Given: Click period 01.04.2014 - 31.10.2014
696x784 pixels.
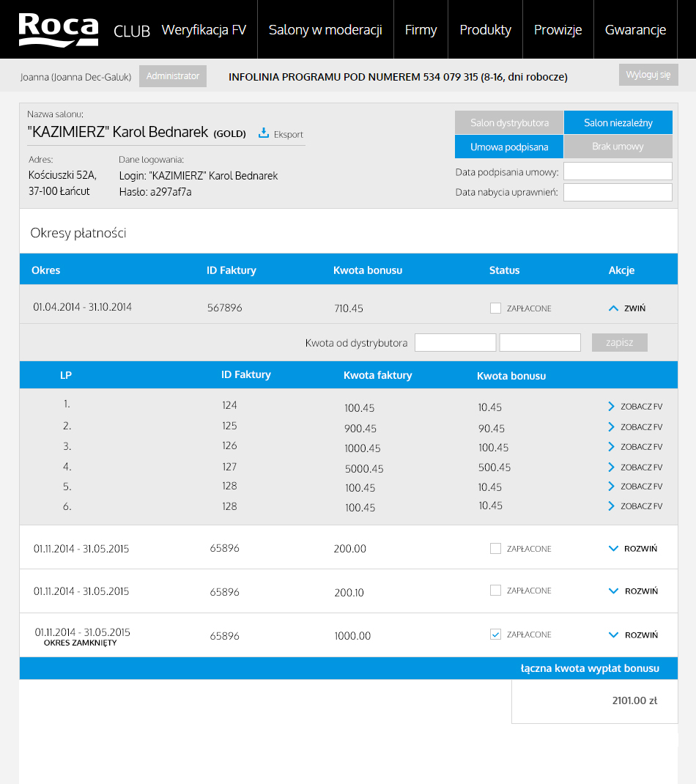Looking at the screenshot, I should coord(83,307).
